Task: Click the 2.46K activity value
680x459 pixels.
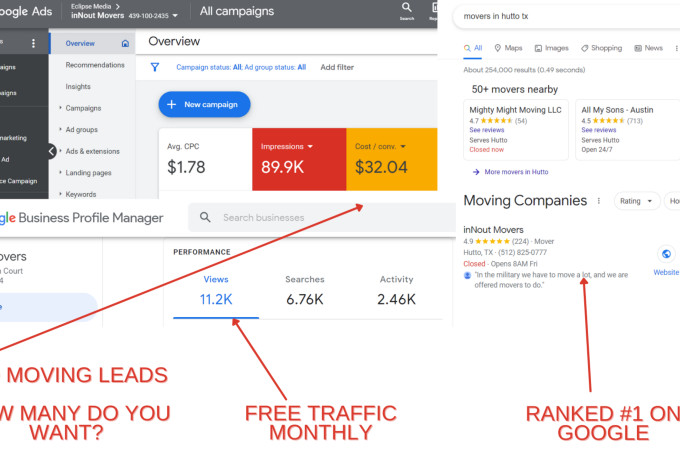Action: click(396, 299)
